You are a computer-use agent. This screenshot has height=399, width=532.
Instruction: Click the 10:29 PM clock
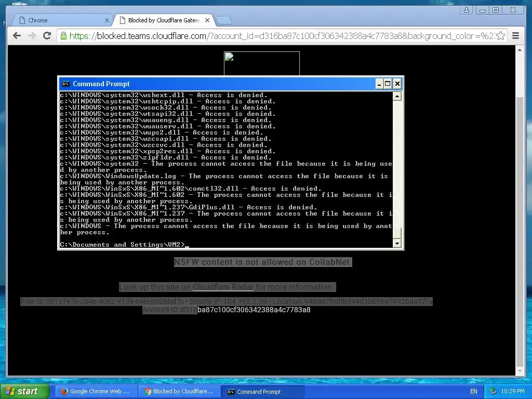tap(513, 391)
